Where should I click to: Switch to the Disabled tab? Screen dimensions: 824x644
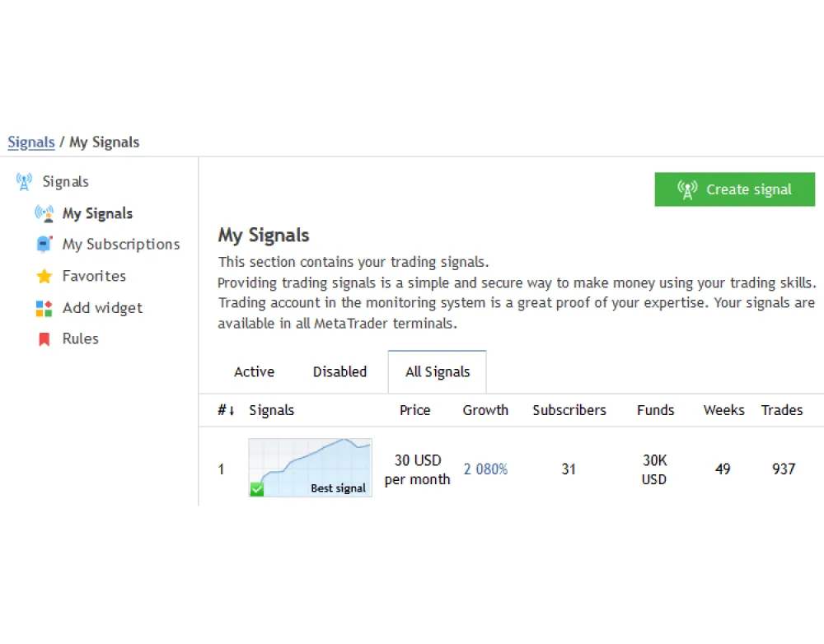click(339, 372)
